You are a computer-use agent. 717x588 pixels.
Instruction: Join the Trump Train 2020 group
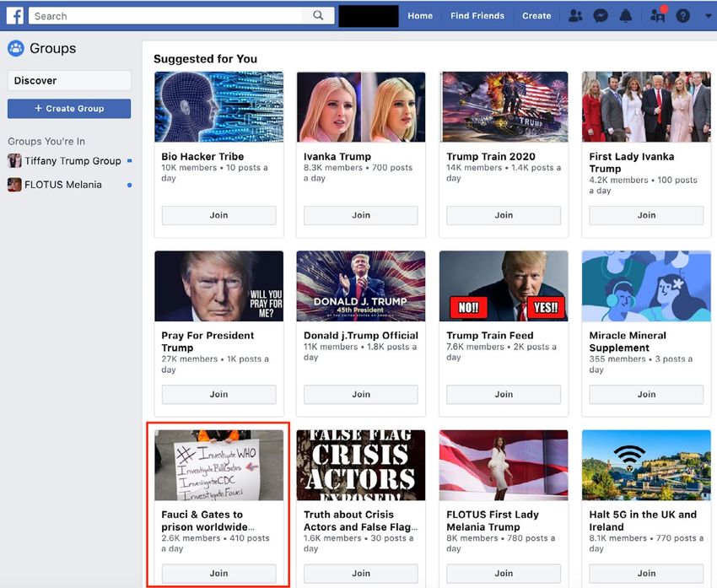pos(504,215)
